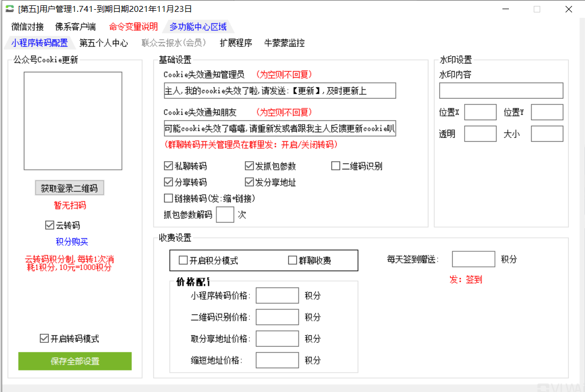The height and width of the screenshot is (392, 585).
Task: Click the app icon in title bar
Action: (x=10, y=9)
